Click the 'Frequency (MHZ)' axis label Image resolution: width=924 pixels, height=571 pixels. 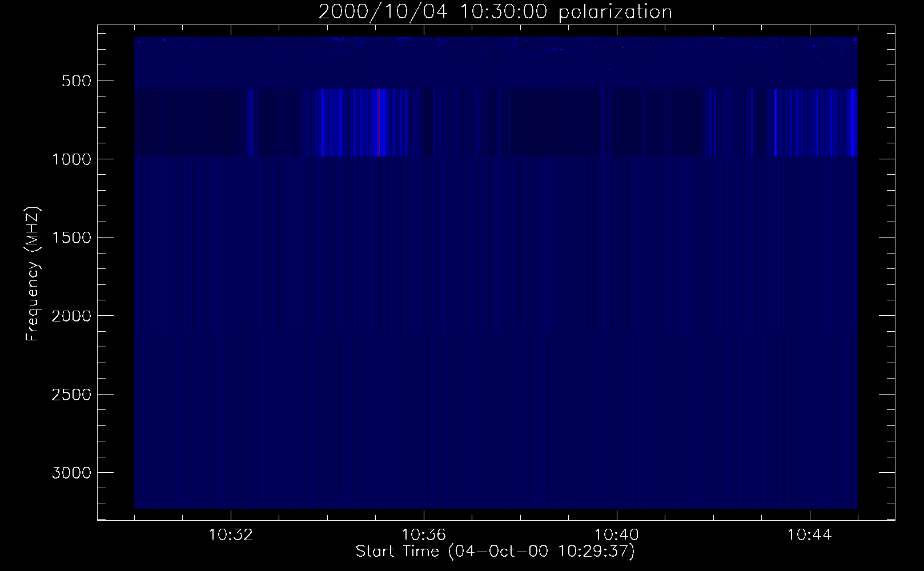33,274
